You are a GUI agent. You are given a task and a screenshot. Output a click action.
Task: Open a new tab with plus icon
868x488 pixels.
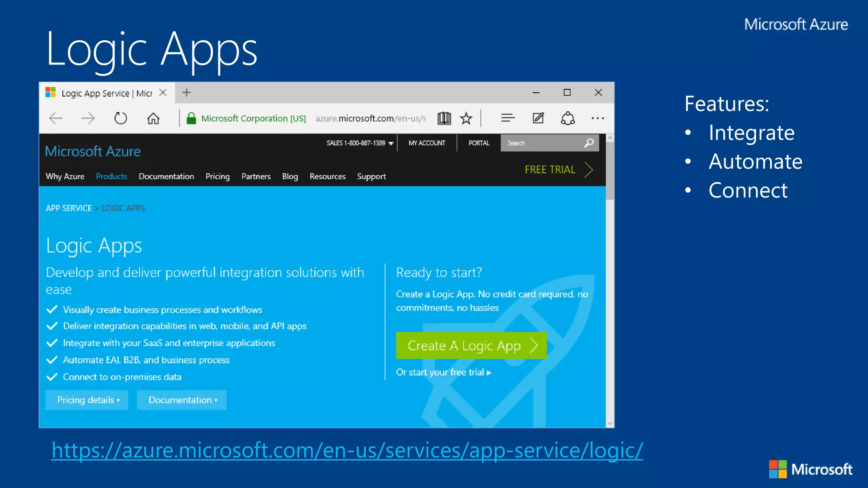pos(186,92)
